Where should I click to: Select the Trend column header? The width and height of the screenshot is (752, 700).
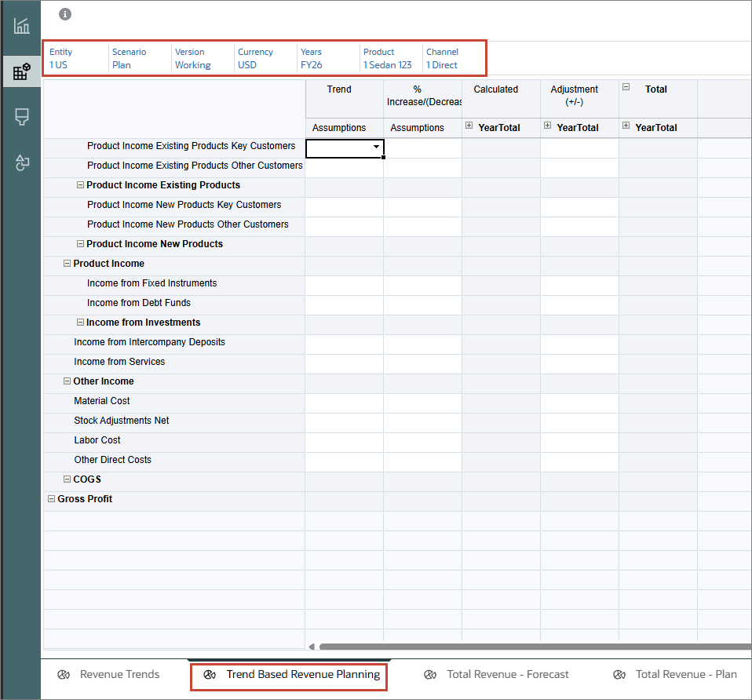(345, 99)
